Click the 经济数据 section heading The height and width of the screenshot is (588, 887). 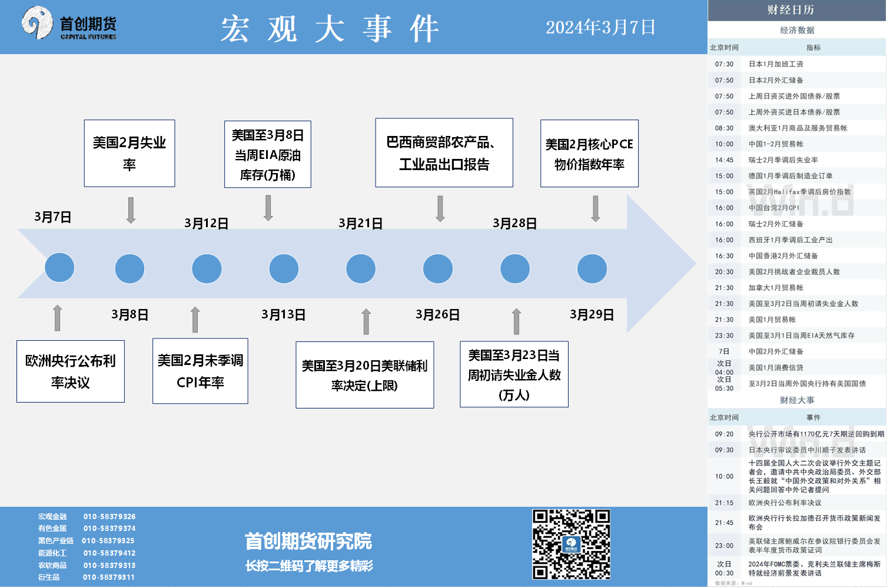tap(797, 30)
